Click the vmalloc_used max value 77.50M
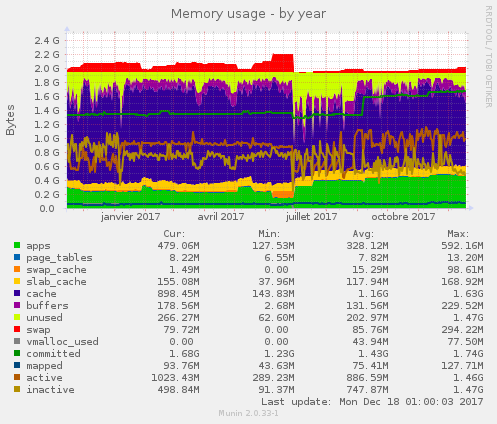The width and height of the screenshot is (497, 424). point(465,342)
